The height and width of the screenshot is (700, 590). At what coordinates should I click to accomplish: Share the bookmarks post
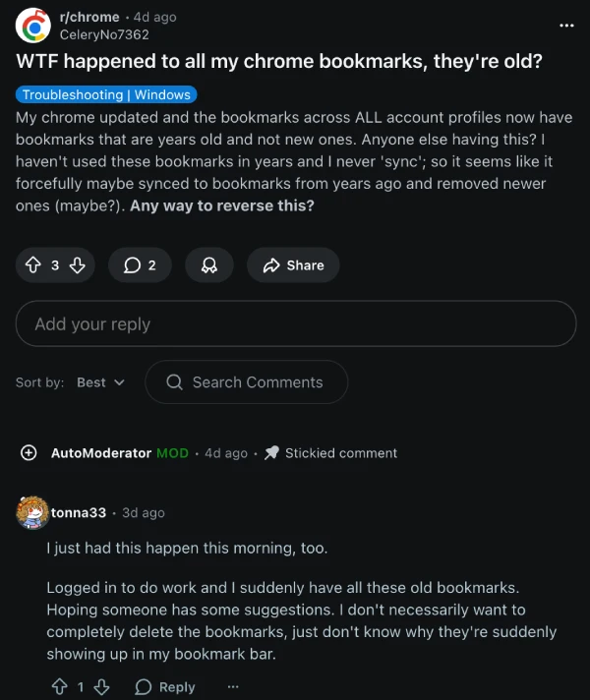[x=293, y=265]
